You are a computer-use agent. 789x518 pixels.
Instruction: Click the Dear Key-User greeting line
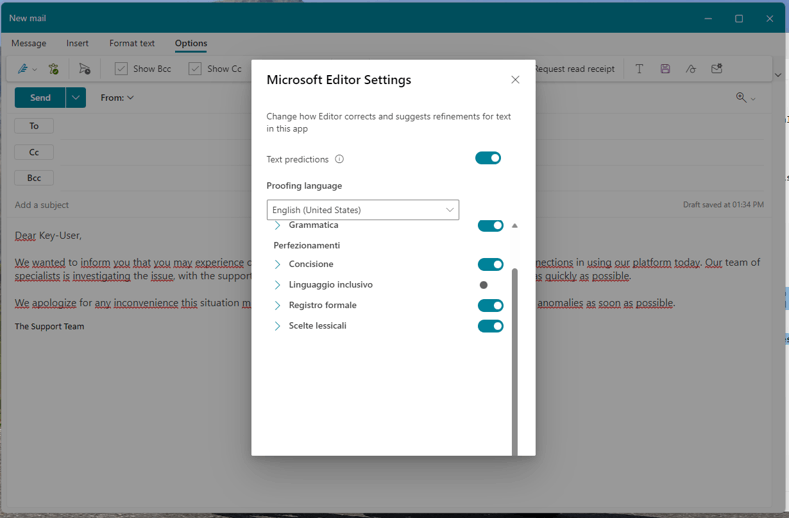click(48, 236)
